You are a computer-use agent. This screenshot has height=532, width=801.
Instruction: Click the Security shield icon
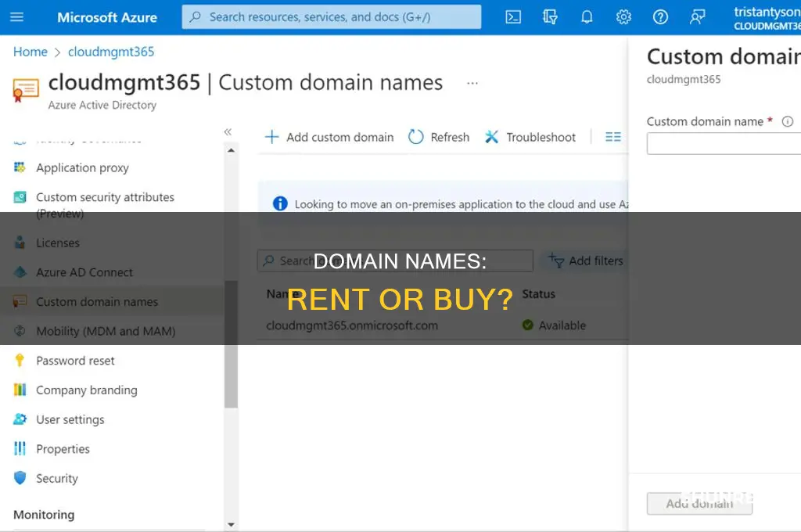[x=20, y=478]
